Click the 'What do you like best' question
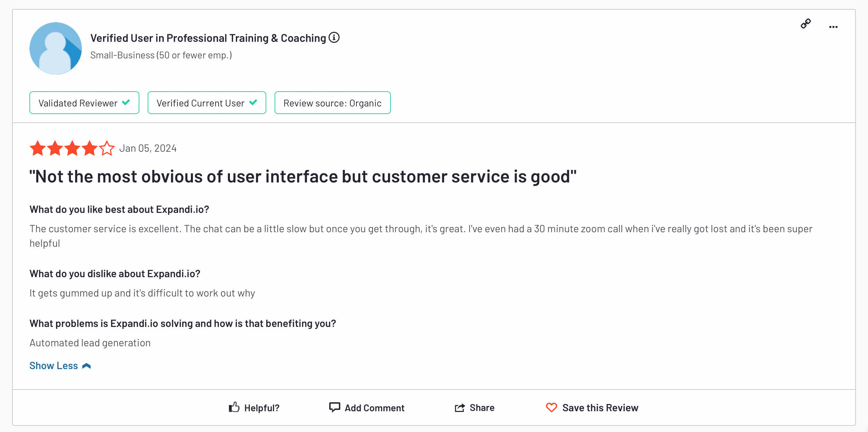This screenshot has width=868, height=432. (119, 209)
